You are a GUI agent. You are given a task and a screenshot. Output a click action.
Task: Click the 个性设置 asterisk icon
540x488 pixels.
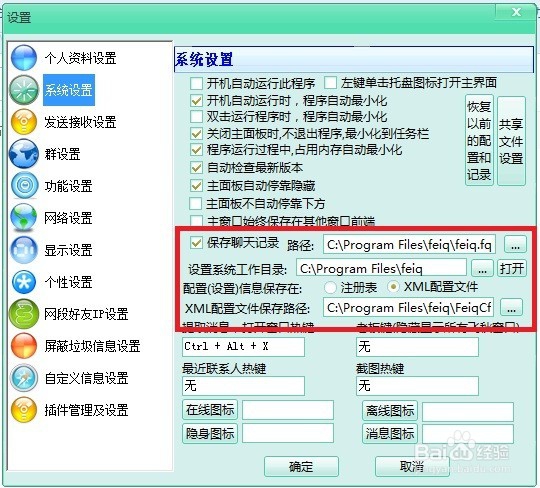[x=23, y=282]
